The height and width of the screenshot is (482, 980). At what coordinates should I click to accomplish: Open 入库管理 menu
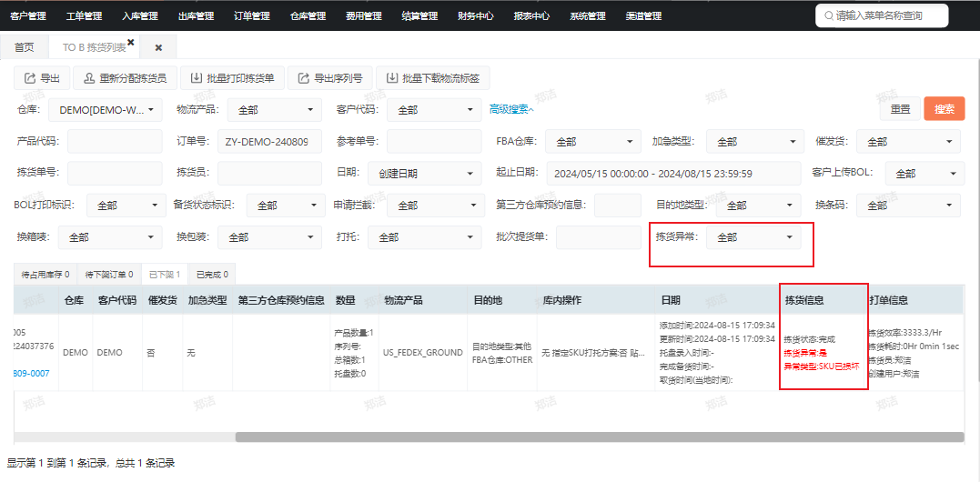pos(140,15)
